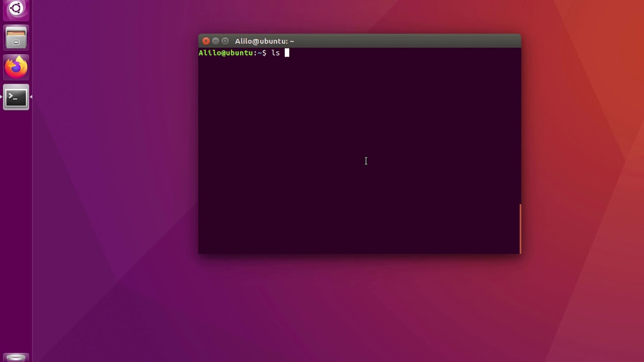The height and width of the screenshot is (362, 644).
Task: Maximize the terminal window
Action: tap(225, 41)
